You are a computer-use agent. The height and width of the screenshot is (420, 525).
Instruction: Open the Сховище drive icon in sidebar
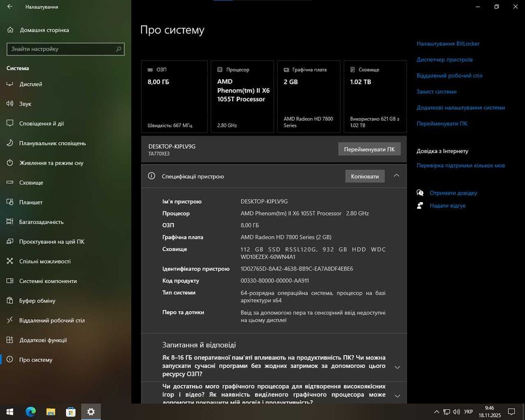[x=10, y=182]
